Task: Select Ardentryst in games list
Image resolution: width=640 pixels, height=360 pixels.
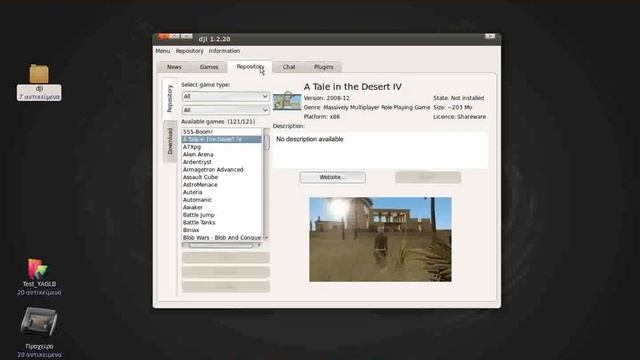Action: click(222, 162)
